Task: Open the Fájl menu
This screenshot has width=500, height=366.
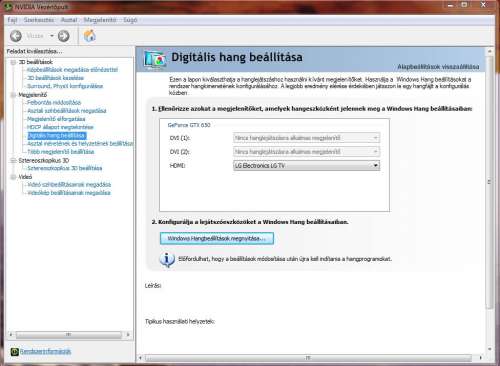Action: (12, 20)
